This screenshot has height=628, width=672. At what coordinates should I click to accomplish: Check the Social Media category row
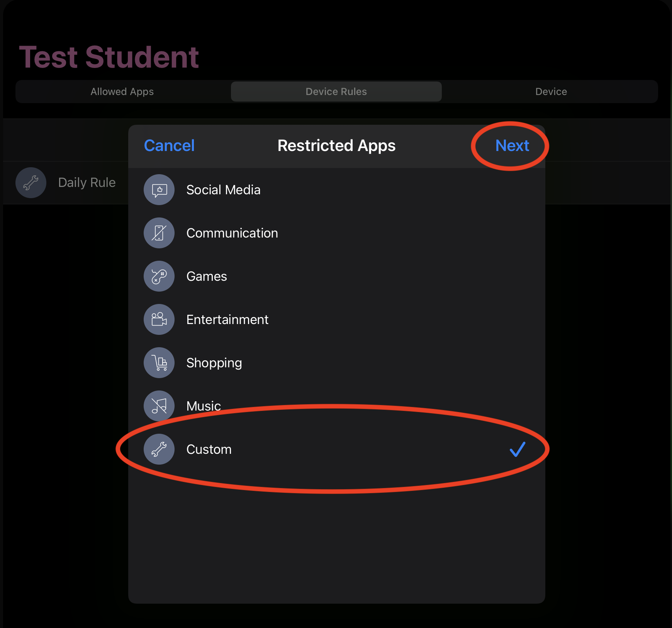tap(336, 190)
